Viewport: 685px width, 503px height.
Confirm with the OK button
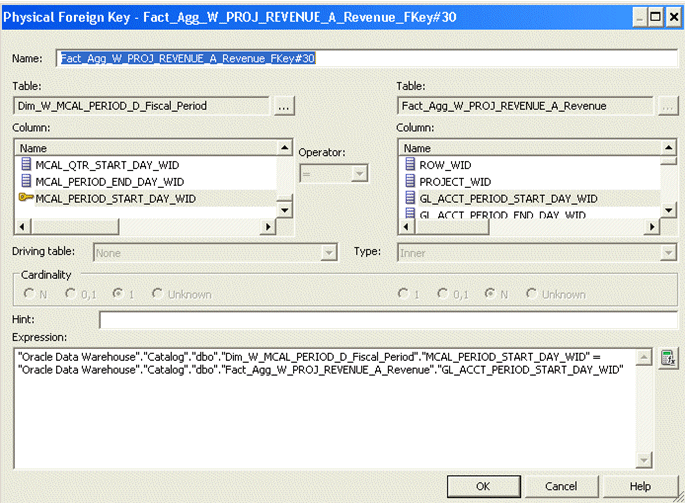[x=483, y=486]
